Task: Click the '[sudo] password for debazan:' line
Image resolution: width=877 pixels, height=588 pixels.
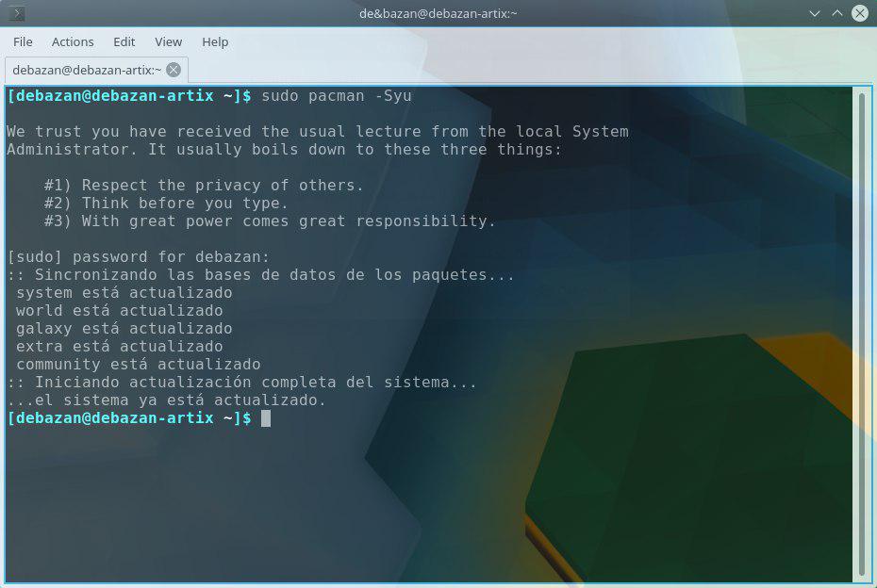Action: pyautogui.click(x=138, y=257)
